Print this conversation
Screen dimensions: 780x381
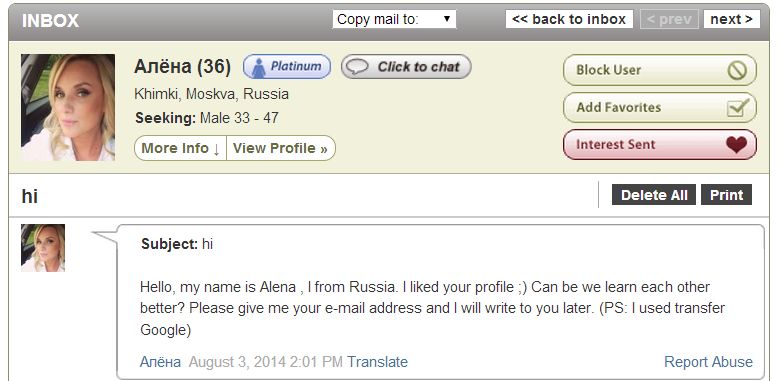(726, 195)
